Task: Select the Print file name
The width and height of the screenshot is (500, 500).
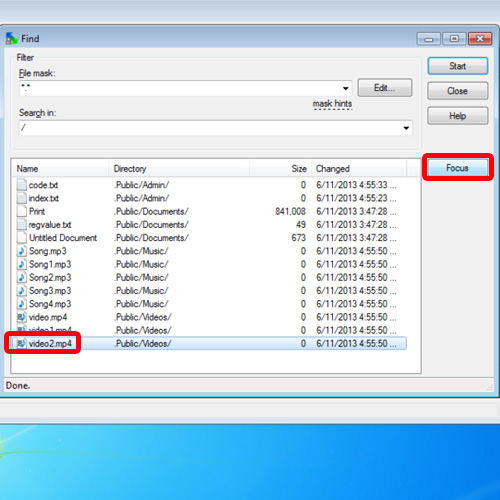Action: [x=37, y=211]
